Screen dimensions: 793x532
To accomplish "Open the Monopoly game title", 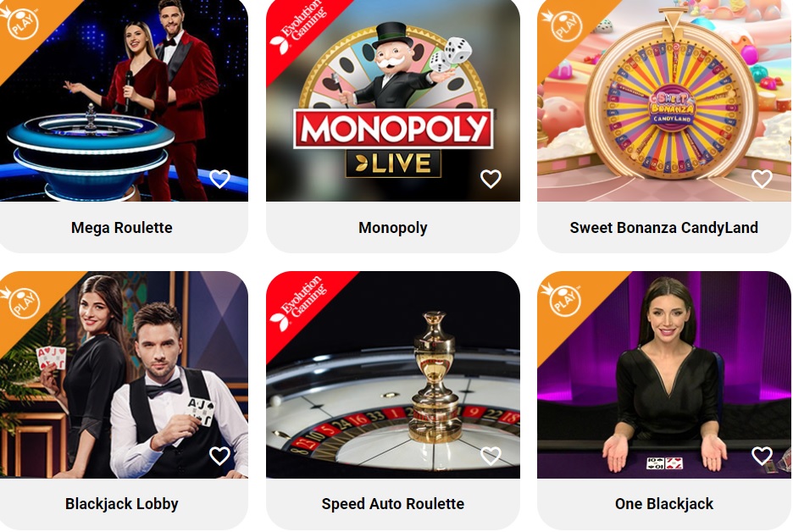I will 393,228.
